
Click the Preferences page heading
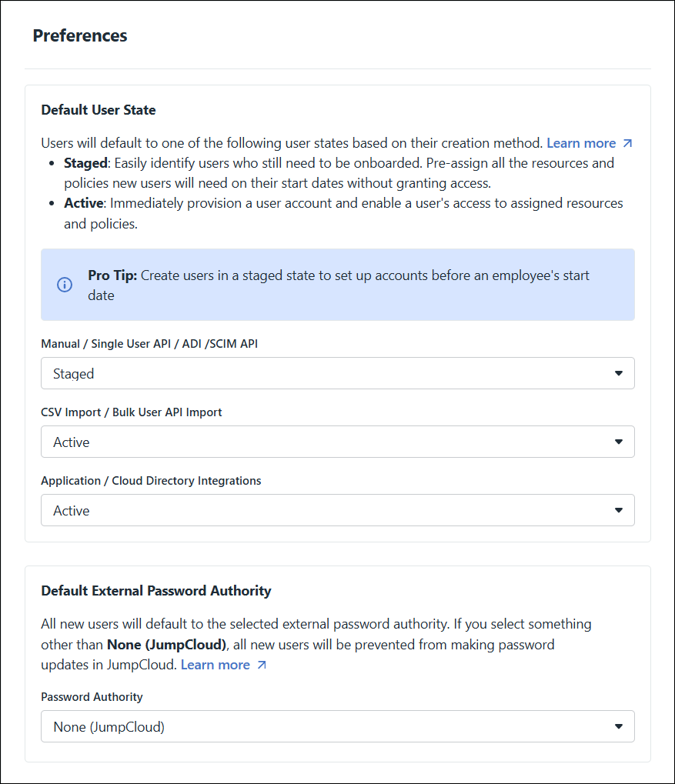[80, 35]
